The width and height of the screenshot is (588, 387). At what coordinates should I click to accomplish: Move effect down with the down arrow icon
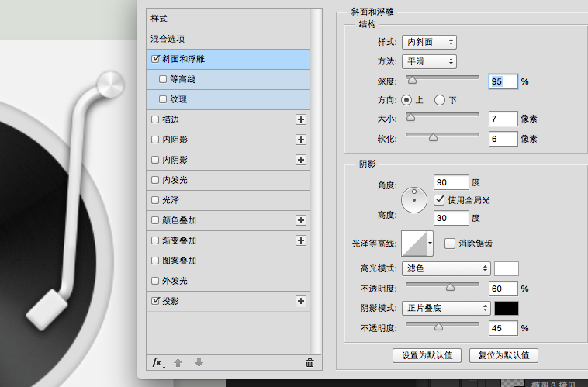coord(199,363)
